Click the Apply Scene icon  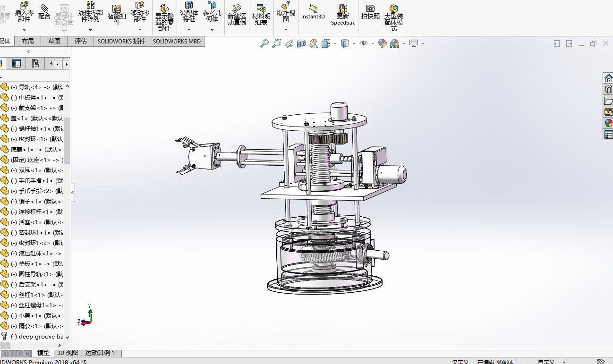click(395, 43)
